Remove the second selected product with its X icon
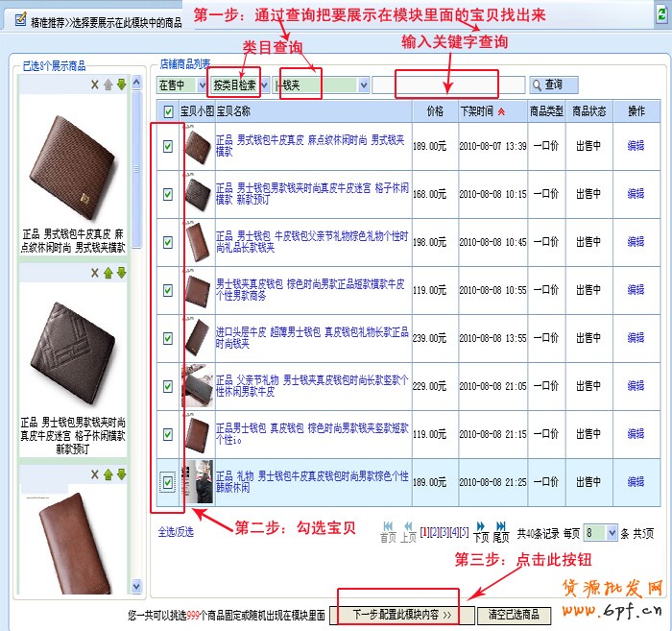This screenshot has width=672, height=631. [x=95, y=274]
